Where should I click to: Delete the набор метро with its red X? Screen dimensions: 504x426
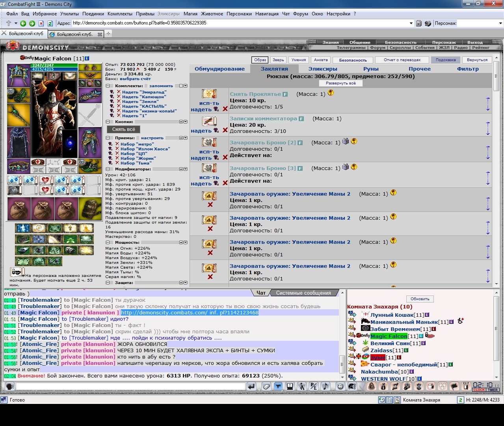coord(117,144)
